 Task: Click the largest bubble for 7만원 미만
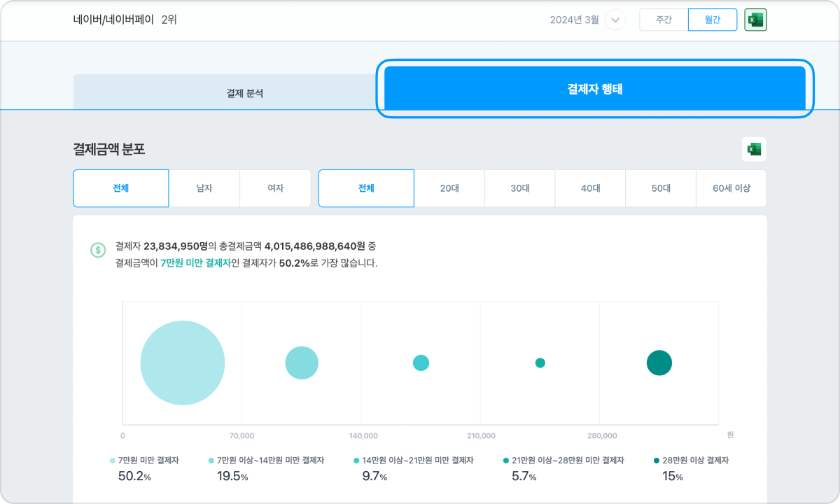(183, 363)
